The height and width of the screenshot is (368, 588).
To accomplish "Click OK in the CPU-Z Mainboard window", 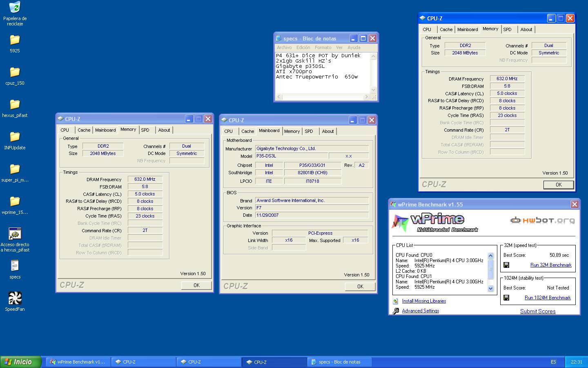I will 360,287.
